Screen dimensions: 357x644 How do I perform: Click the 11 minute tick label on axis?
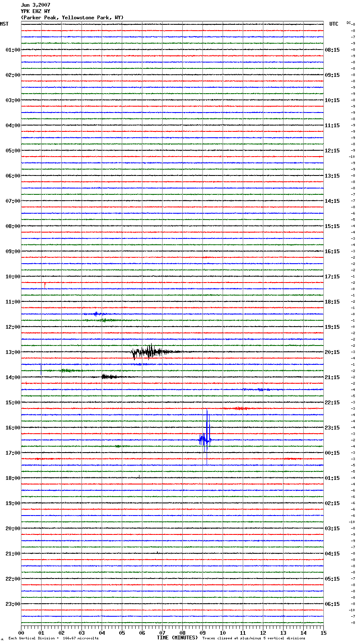pos(243,633)
